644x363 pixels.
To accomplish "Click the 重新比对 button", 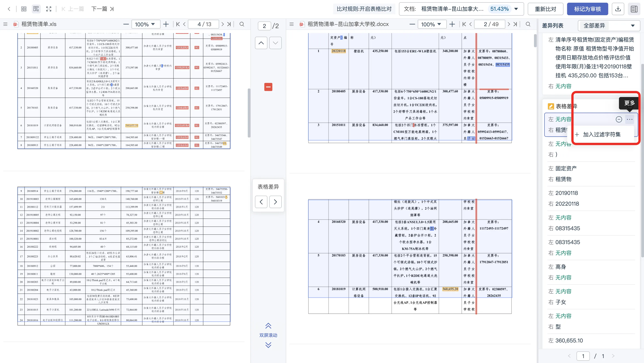I will pos(545,9).
